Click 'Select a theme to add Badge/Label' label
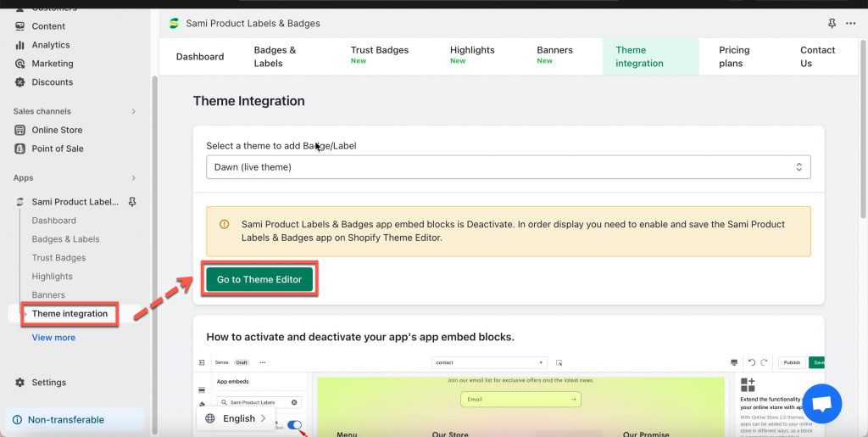Image resolution: width=868 pixels, height=437 pixels. coord(281,146)
